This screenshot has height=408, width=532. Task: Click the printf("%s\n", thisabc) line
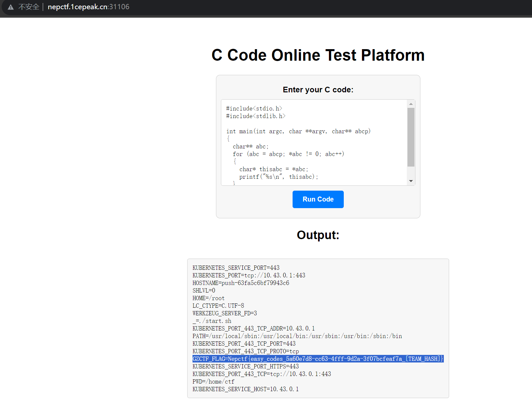pyautogui.click(x=279, y=177)
